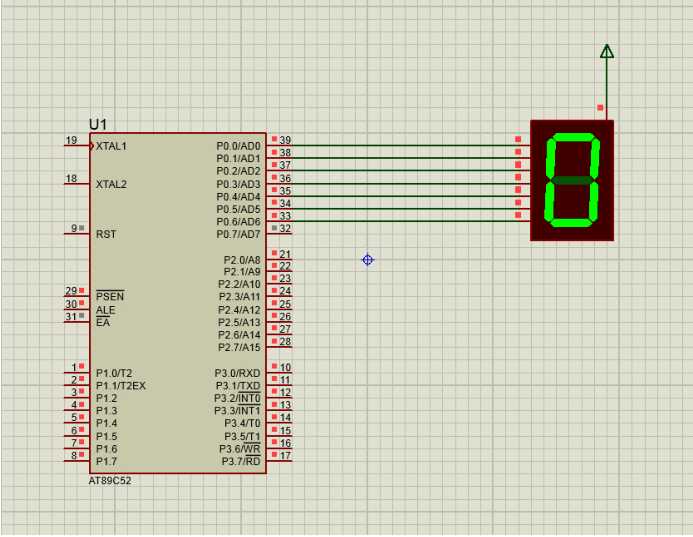Click the P2.3/A11 pin label
Screen dimensions: 693x537
click(x=239, y=297)
